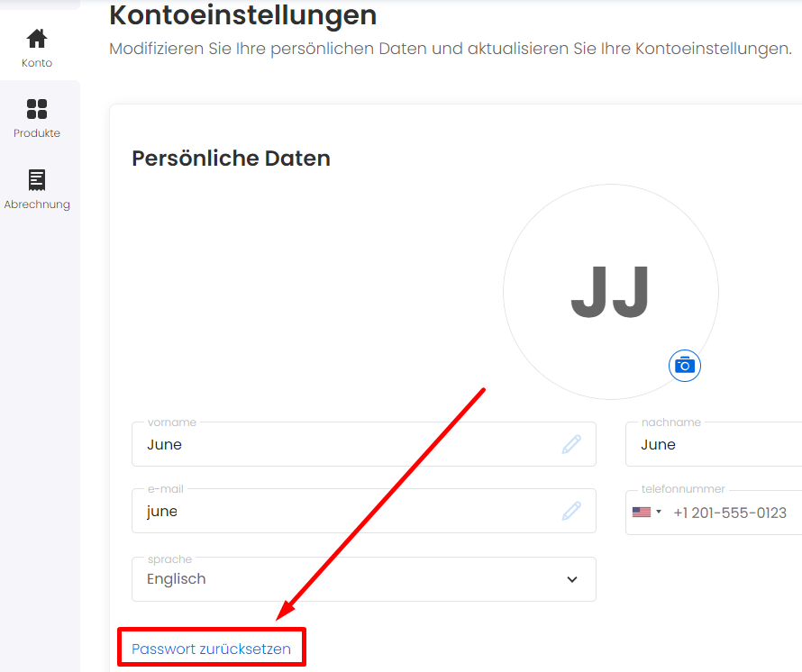Click the pencil icon in the vorname field
This screenshot has width=802, height=672.
(x=571, y=444)
